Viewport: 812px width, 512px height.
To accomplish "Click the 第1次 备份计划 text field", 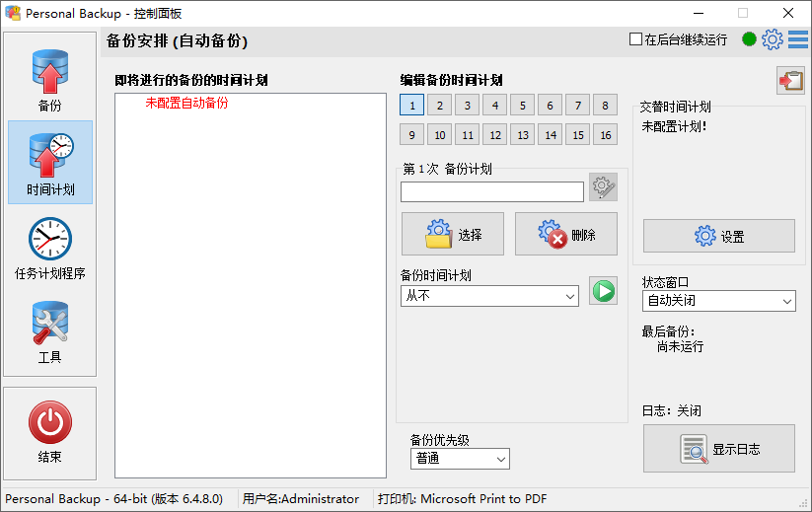I will pyautogui.click(x=492, y=191).
